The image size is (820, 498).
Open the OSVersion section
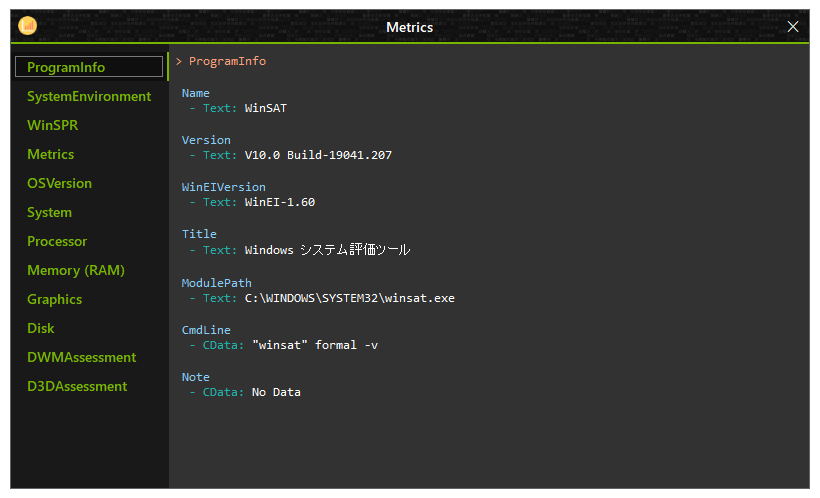pyautogui.click(x=60, y=183)
